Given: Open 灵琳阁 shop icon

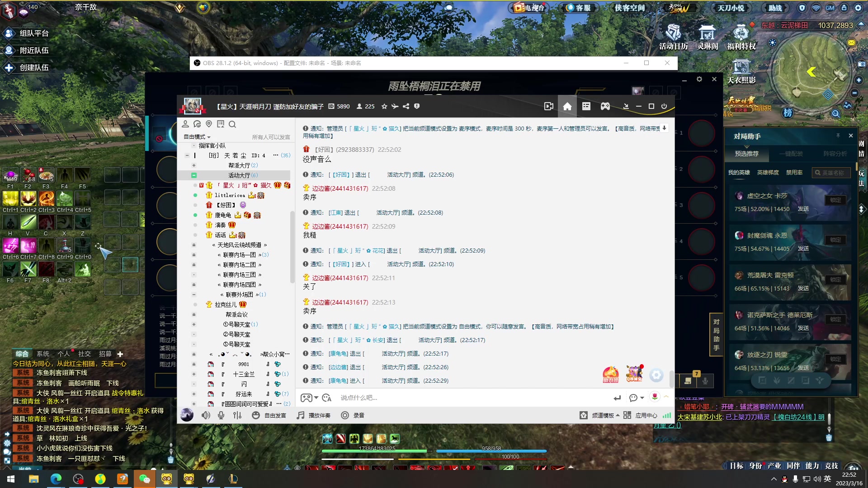Looking at the screenshot, I should [708, 37].
